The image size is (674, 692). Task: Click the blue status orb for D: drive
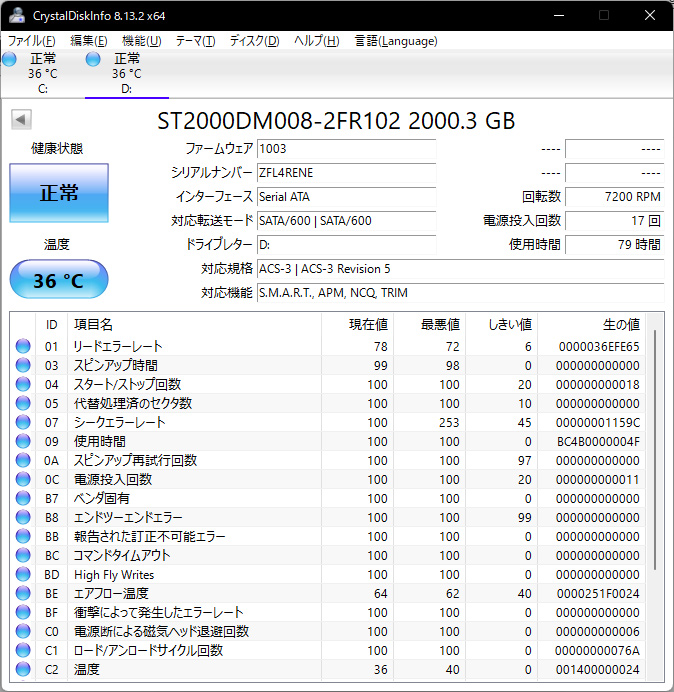(93, 59)
